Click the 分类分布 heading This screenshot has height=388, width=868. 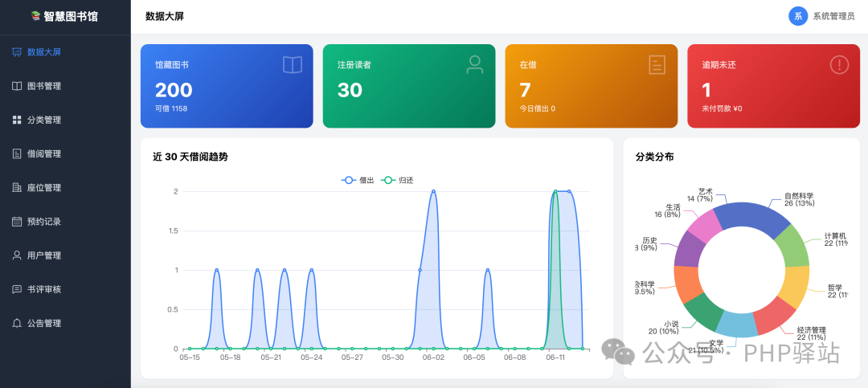tap(655, 157)
